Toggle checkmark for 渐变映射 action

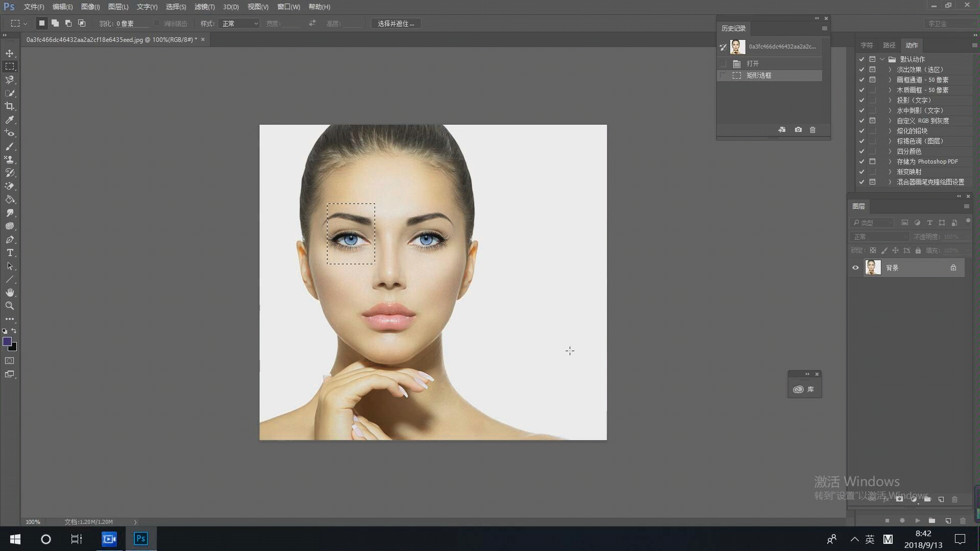[861, 172]
